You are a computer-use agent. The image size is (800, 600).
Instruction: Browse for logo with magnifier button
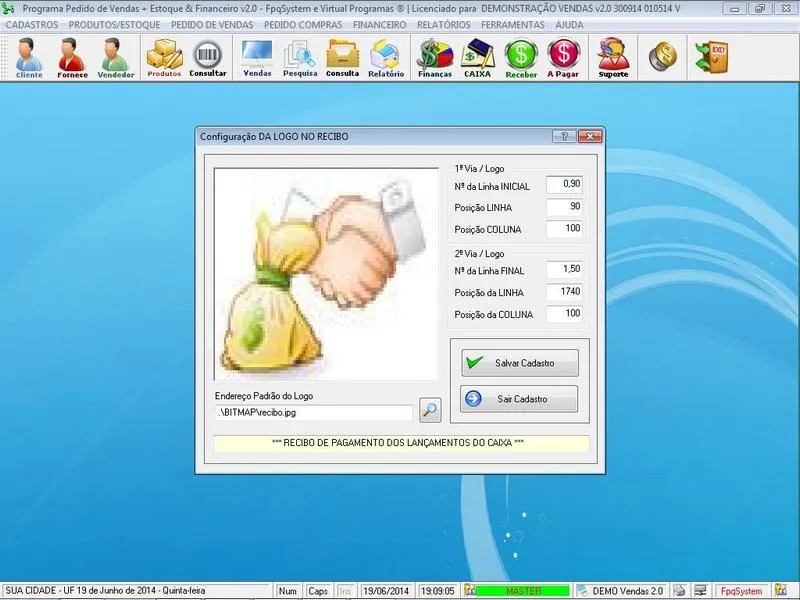point(429,409)
